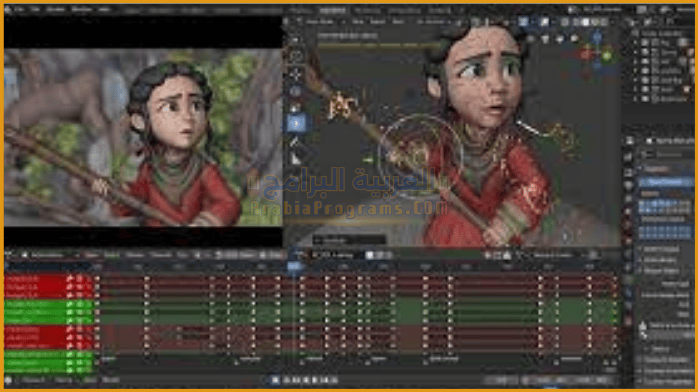Open the File menu

point(20,9)
